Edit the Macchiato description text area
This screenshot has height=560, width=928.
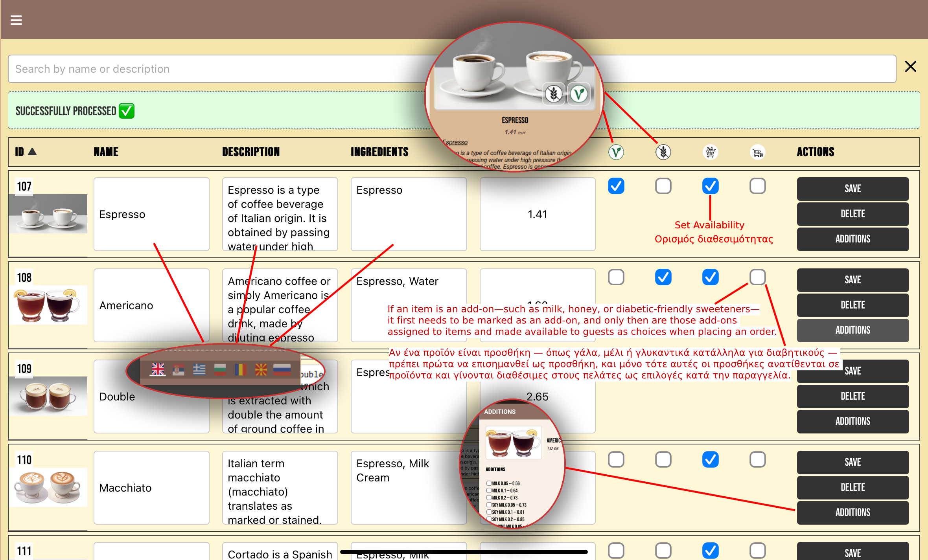pyautogui.click(x=280, y=488)
